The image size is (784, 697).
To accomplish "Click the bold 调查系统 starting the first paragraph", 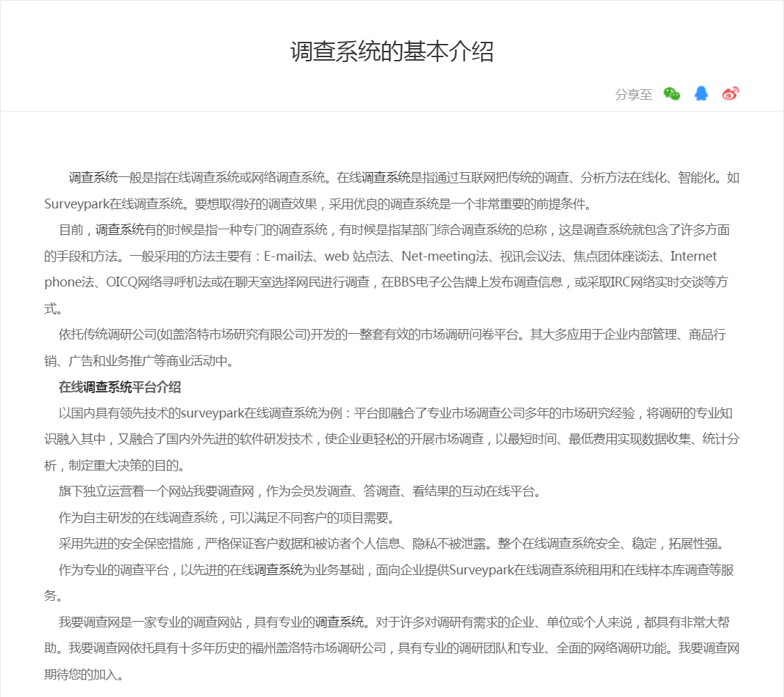I will 93,178.
